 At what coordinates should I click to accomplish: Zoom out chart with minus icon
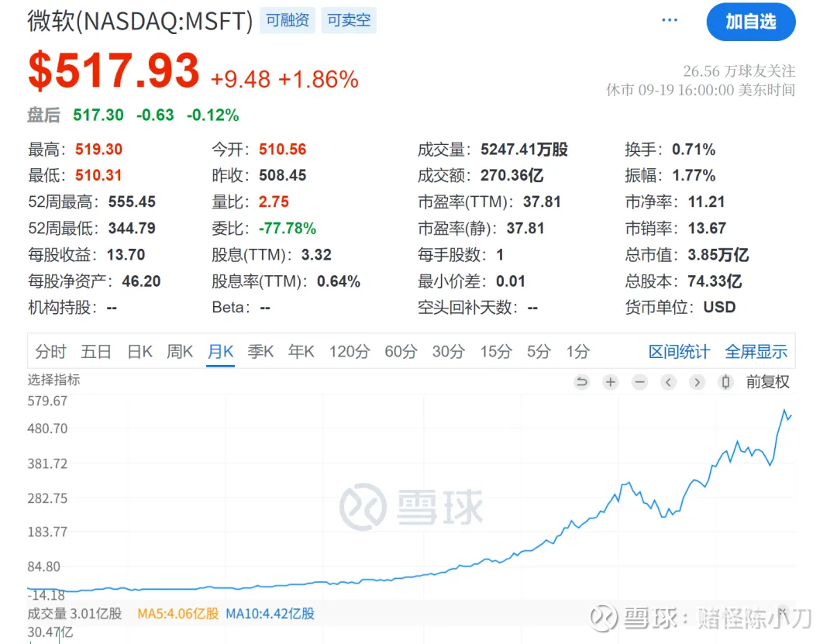(639, 382)
